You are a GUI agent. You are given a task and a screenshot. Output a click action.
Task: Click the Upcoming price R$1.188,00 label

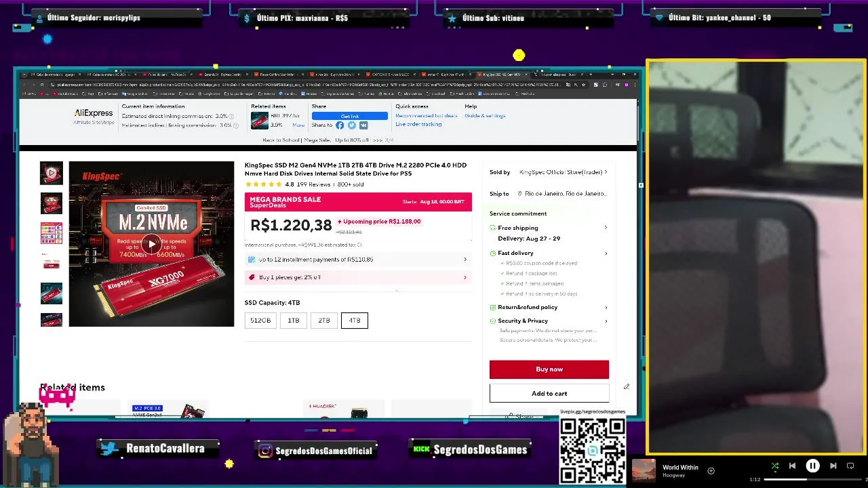point(379,222)
